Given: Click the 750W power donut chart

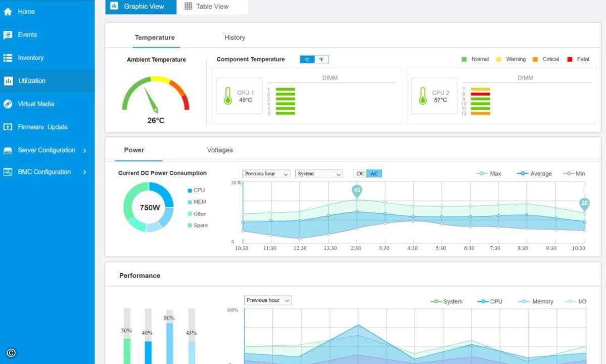Looking at the screenshot, I should pos(149,207).
